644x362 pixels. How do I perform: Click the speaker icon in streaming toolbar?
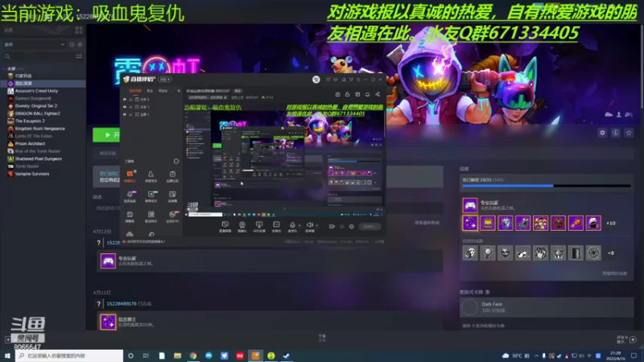310,225
